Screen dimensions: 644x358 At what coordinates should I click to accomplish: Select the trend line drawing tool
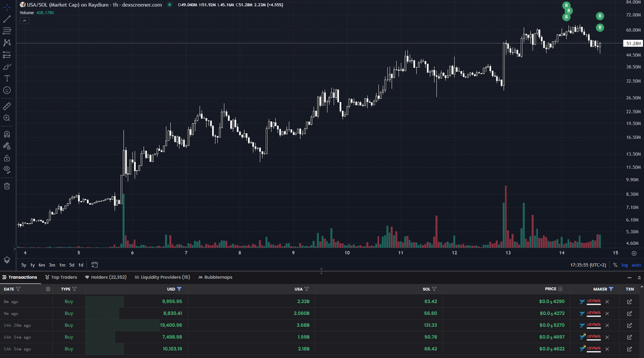tap(7, 19)
